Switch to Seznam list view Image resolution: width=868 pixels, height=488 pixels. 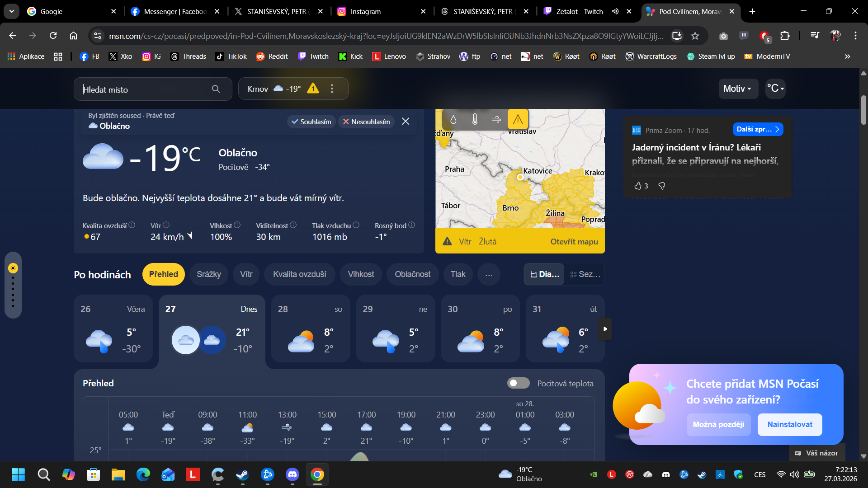[585, 274]
